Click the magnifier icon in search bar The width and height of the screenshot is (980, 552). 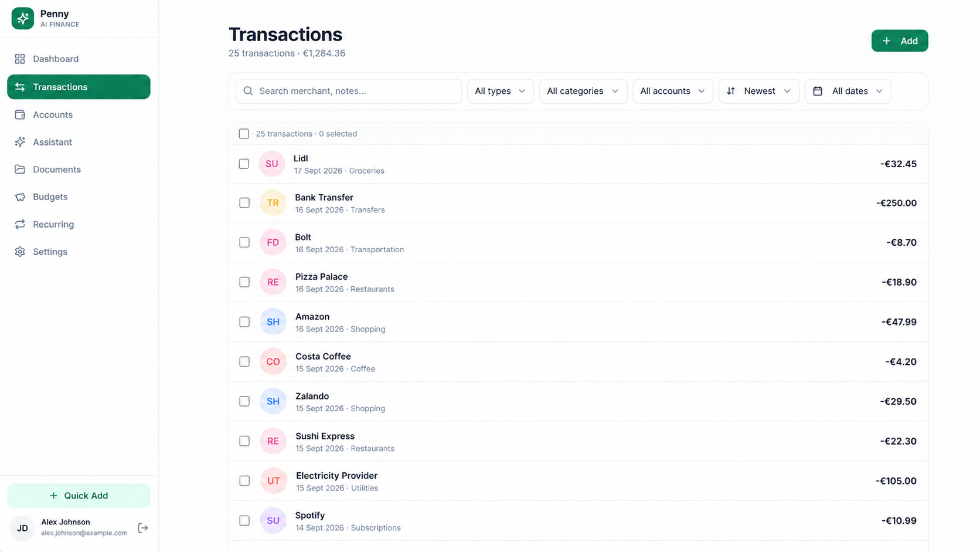[x=248, y=91]
